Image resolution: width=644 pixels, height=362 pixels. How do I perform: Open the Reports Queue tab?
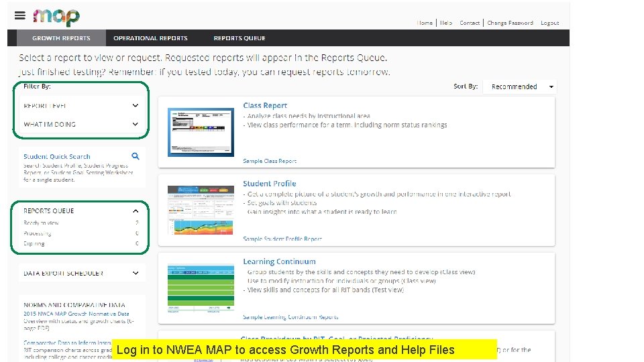pos(239,38)
